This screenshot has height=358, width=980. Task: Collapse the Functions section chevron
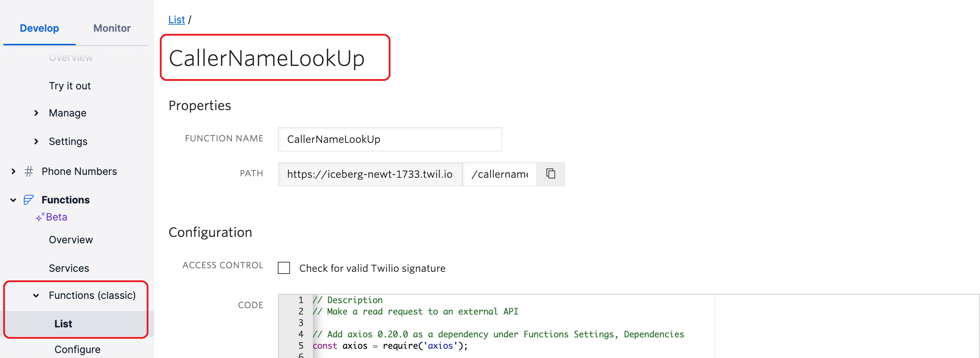tap(13, 200)
